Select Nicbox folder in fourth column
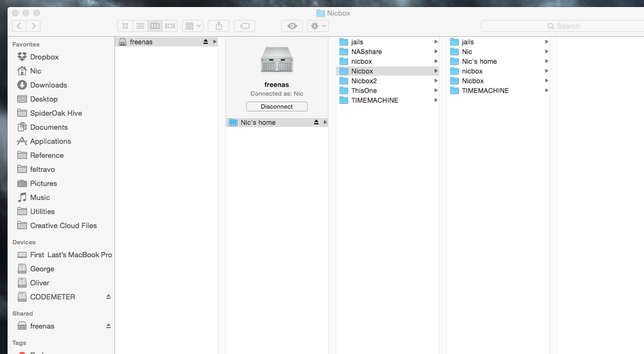 [x=498, y=81]
